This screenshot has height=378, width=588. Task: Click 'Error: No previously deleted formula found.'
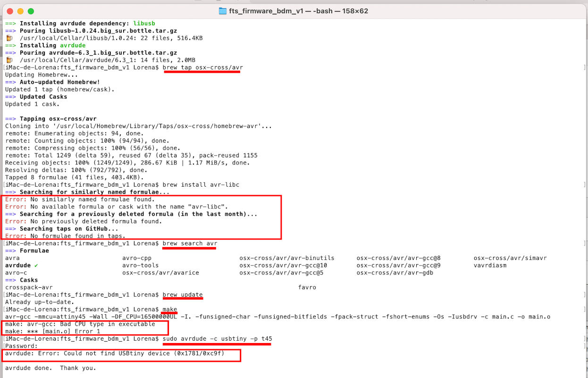pyautogui.click(x=84, y=221)
